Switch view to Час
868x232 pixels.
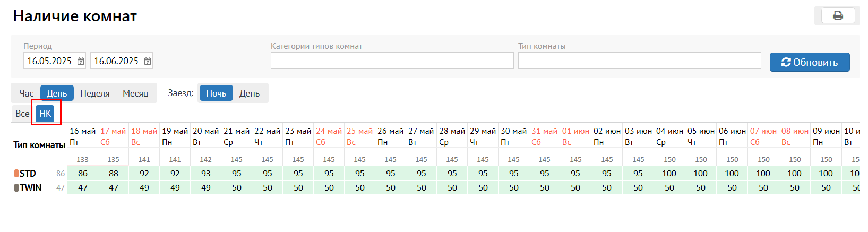click(26, 93)
